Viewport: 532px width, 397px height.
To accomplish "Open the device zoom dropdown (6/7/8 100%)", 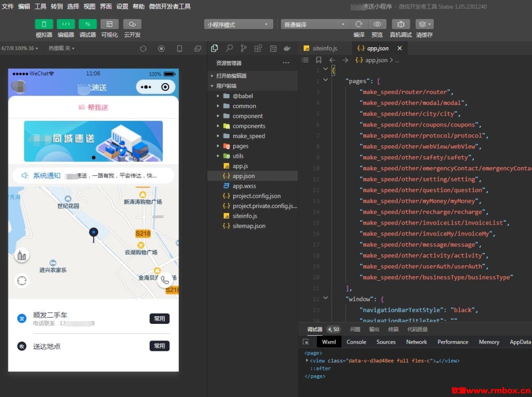I will coord(20,48).
